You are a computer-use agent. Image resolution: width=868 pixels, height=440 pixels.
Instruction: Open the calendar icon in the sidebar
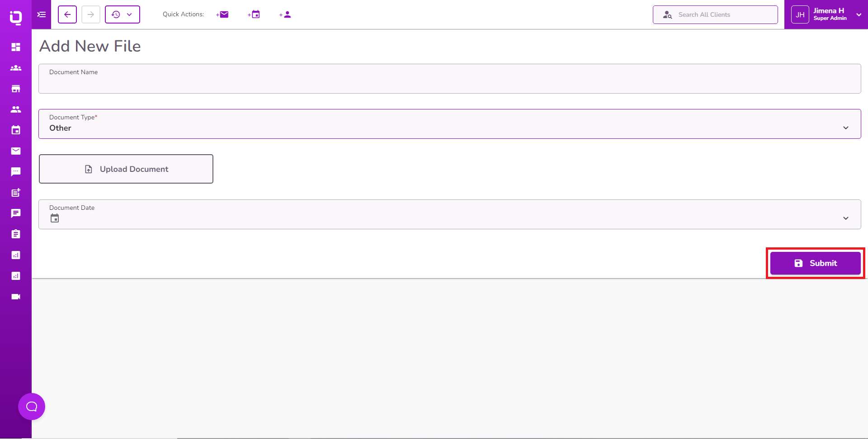(16, 130)
